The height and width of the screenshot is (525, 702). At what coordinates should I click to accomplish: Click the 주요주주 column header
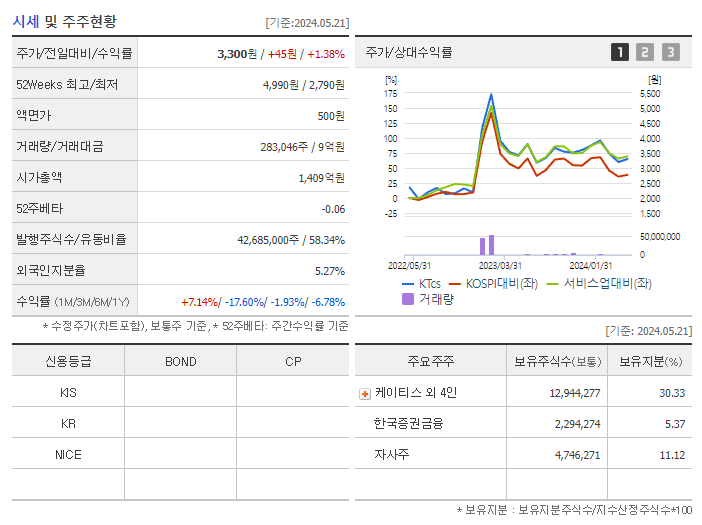pyautogui.click(x=430, y=361)
